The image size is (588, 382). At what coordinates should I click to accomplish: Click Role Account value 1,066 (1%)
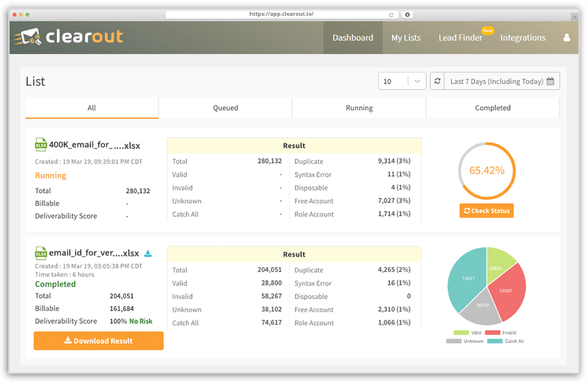pyautogui.click(x=394, y=322)
